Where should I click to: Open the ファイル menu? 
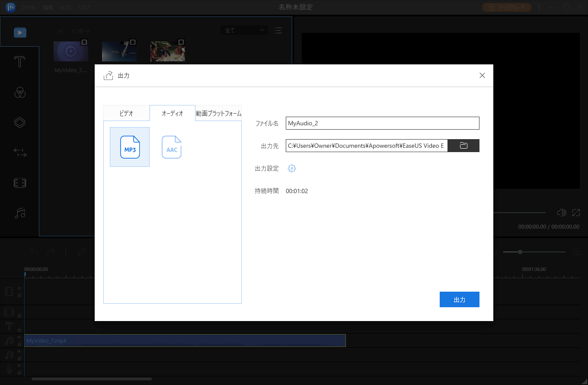(29, 8)
